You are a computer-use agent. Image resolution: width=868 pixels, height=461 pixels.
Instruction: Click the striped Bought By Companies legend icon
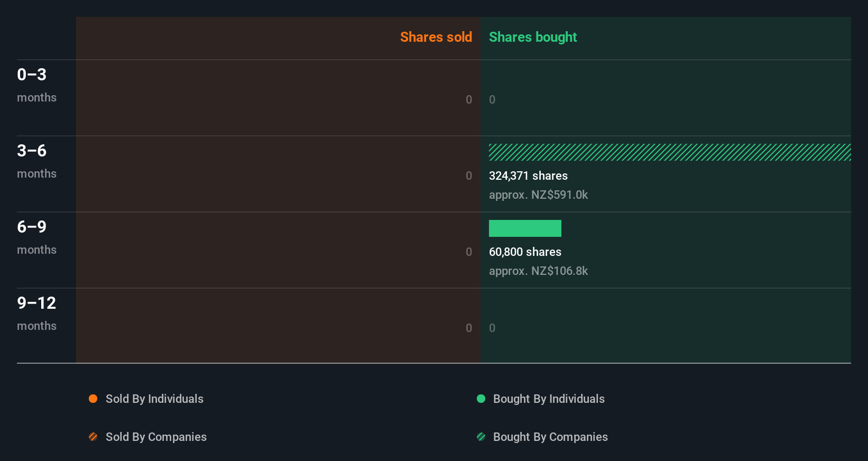click(481, 437)
